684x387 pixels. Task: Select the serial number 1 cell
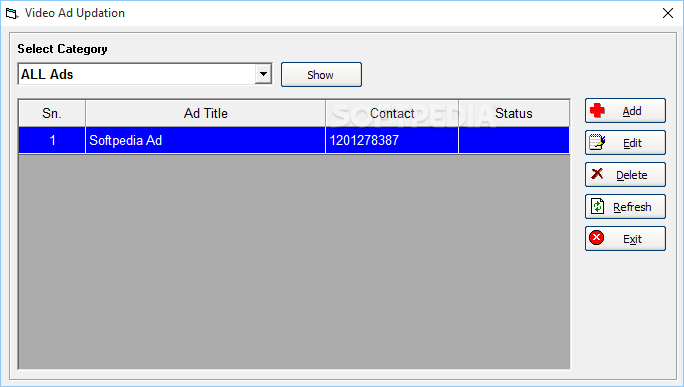52,140
